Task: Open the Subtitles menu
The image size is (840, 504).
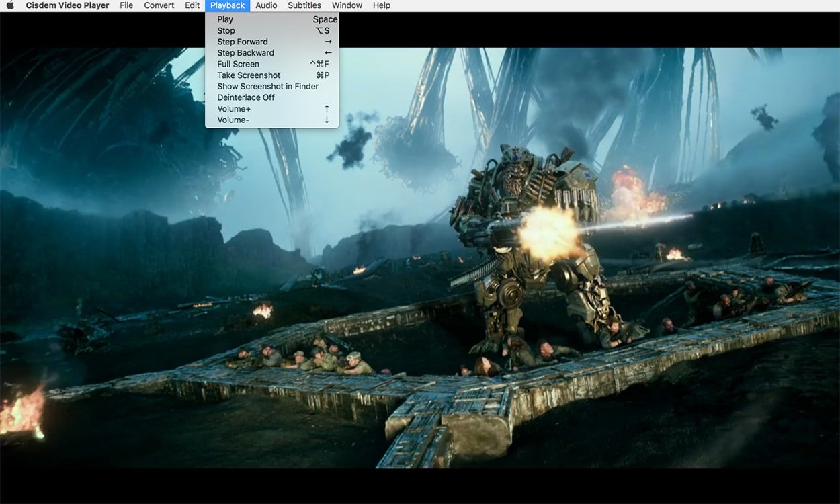Action: click(304, 5)
